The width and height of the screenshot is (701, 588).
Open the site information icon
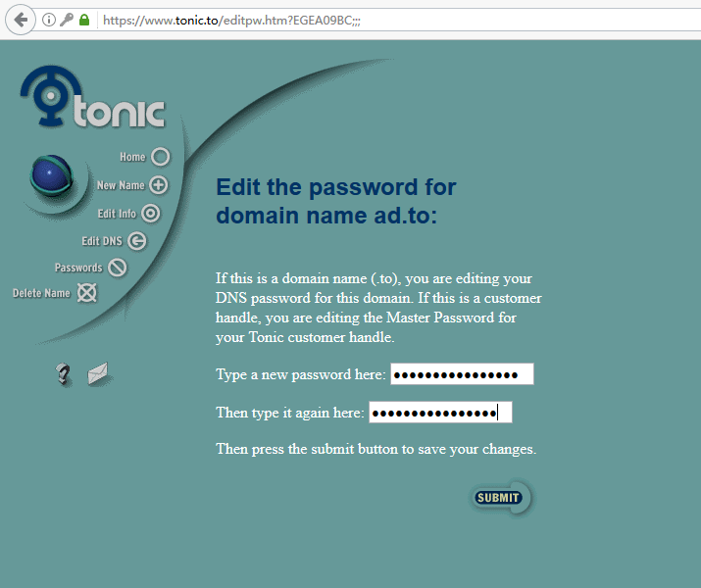pos(49,20)
